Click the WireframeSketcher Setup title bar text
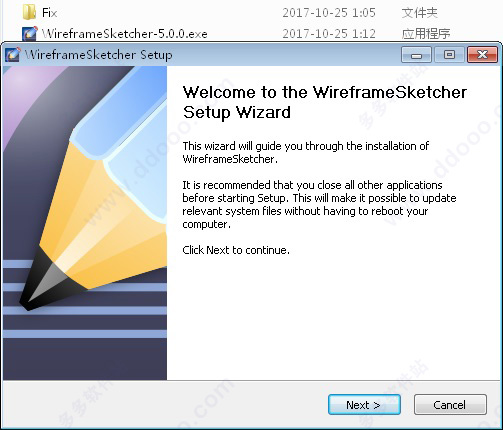 click(99, 55)
